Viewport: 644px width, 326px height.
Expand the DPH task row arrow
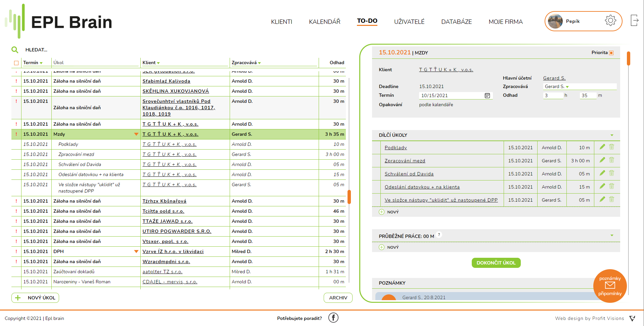136,251
